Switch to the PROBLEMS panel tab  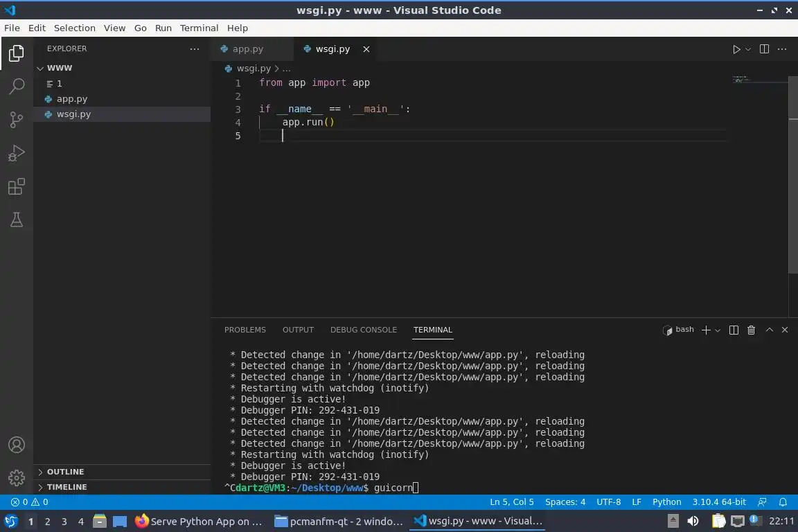tap(245, 330)
